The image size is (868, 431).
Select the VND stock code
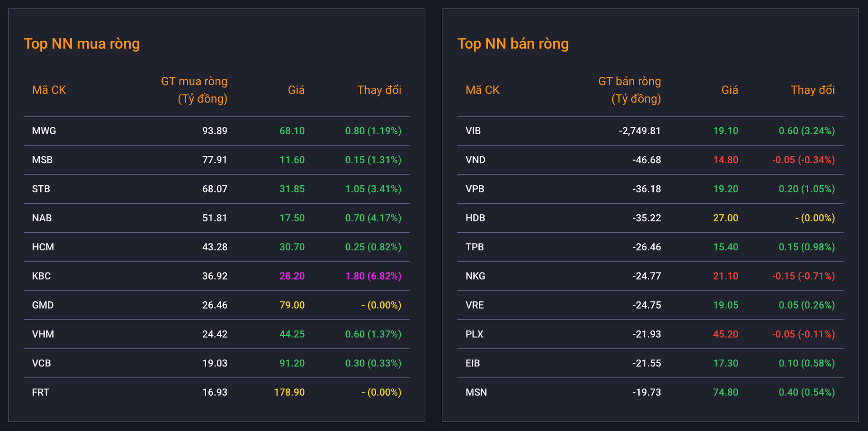coord(475,160)
